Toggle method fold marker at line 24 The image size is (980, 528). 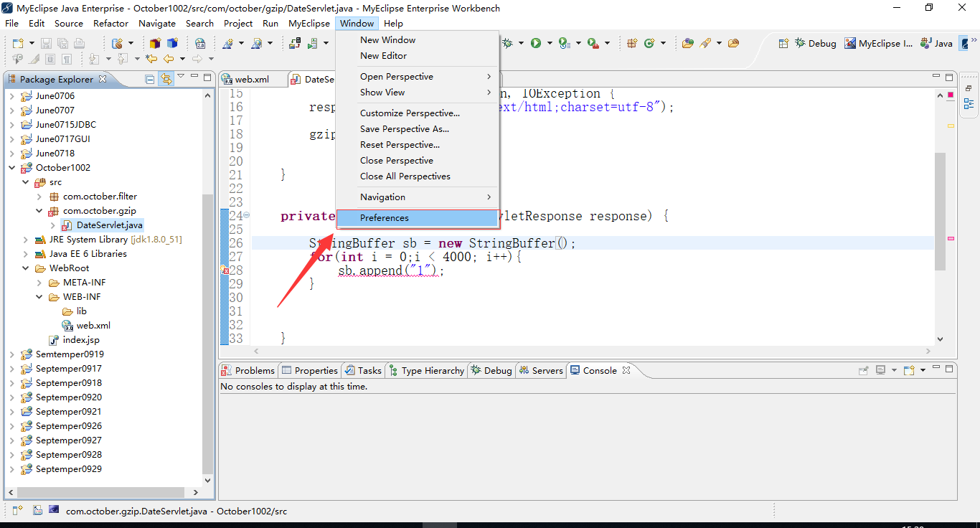(247, 215)
